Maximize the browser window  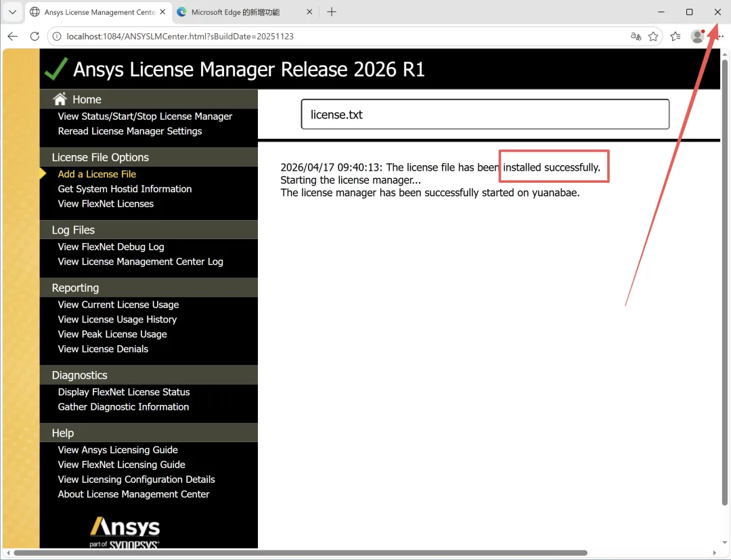689,12
